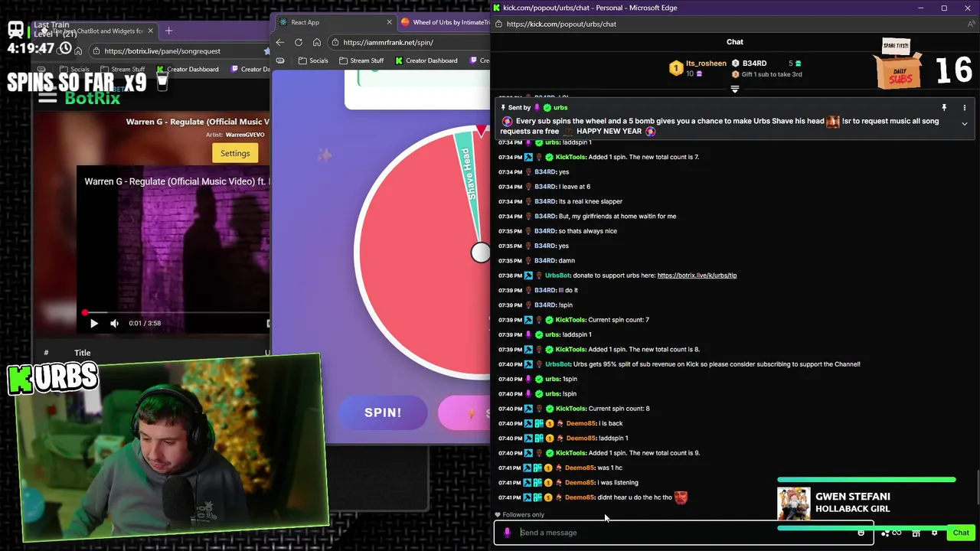Image resolution: width=980 pixels, height=551 pixels.
Task: Close the React App tab
Action: [x=389, y=22]
